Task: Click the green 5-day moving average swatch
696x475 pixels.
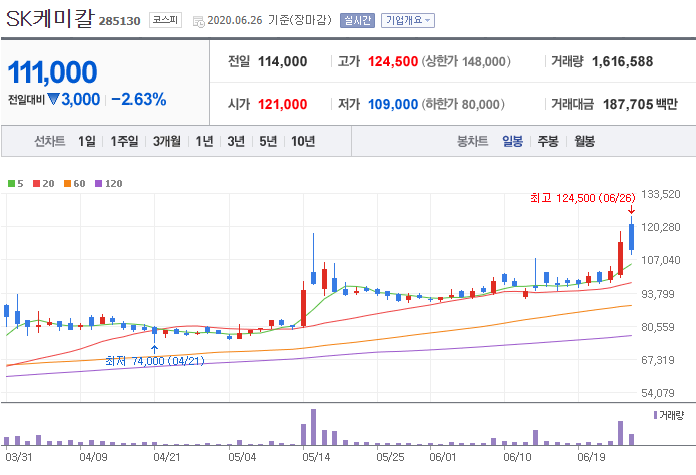Action: pos(12,183)
